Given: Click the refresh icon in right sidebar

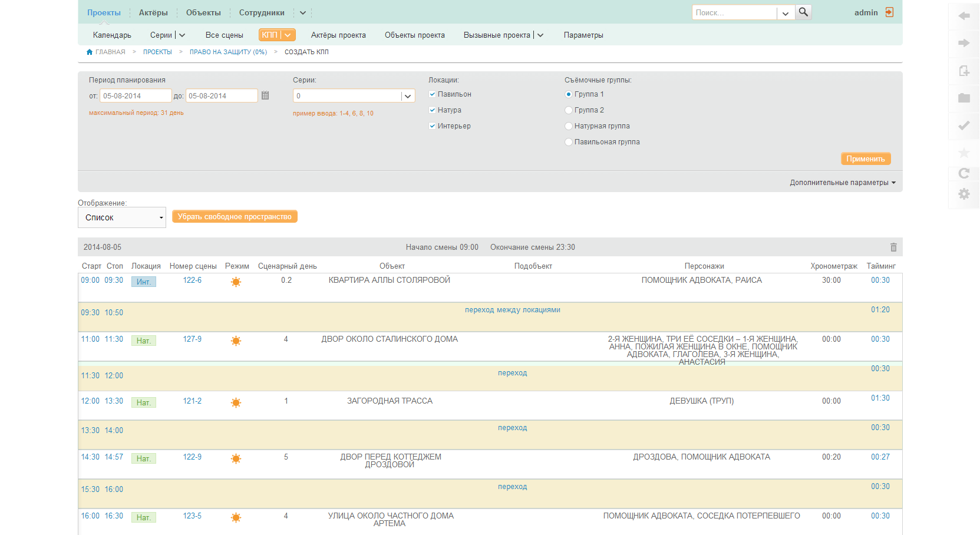Looking at the screenshot, I should [964, 173].
